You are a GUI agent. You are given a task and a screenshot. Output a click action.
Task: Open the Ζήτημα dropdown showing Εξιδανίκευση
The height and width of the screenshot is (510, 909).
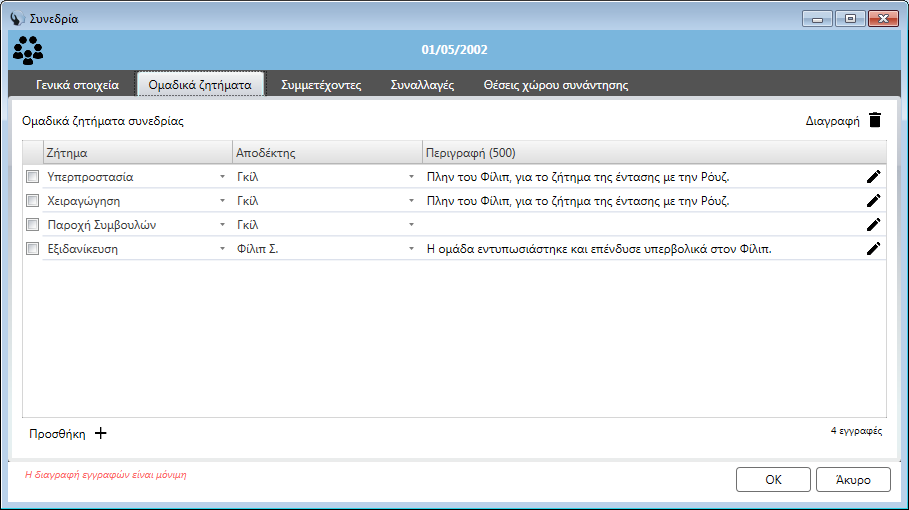point(222,249)
